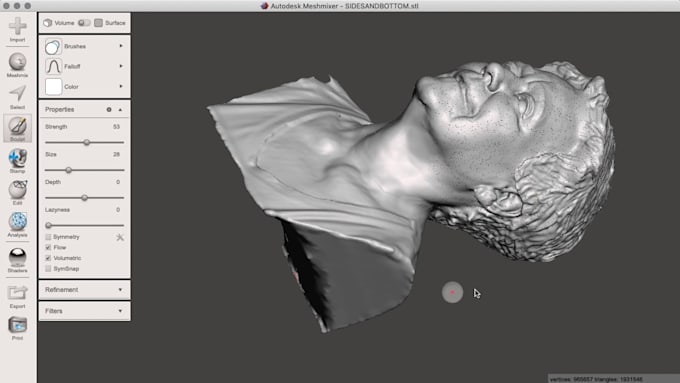The image size is (680, 383).
Task: Open the Import tool
Action: click(17, 29)
